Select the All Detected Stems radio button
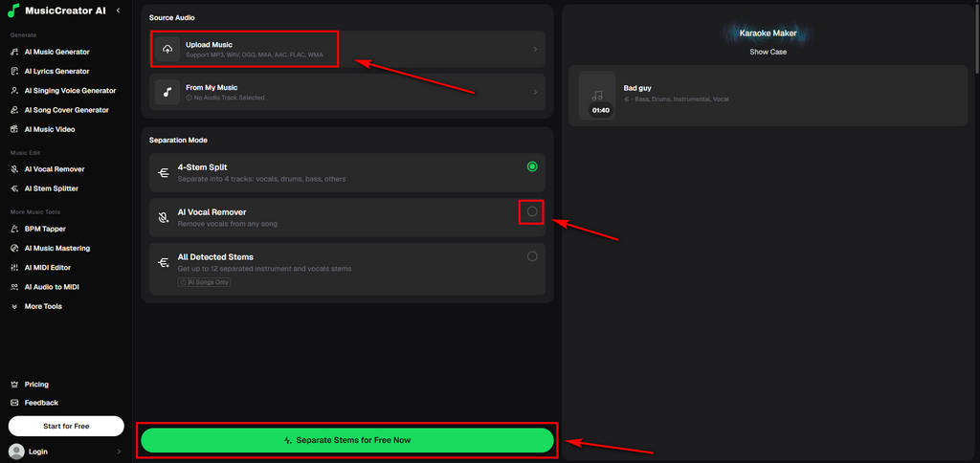This screenshot has width=980, height=463. [x=532, y=256]
